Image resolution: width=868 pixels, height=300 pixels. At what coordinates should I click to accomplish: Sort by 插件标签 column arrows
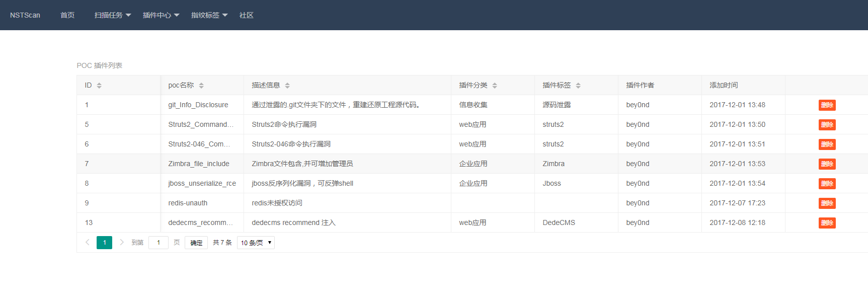[x=578, y=86]
